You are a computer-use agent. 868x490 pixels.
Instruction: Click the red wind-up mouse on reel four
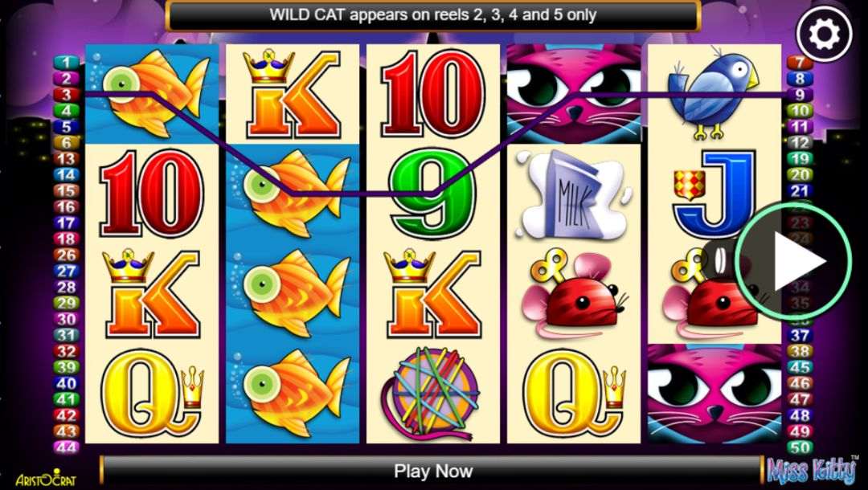[x=575, y=294]
